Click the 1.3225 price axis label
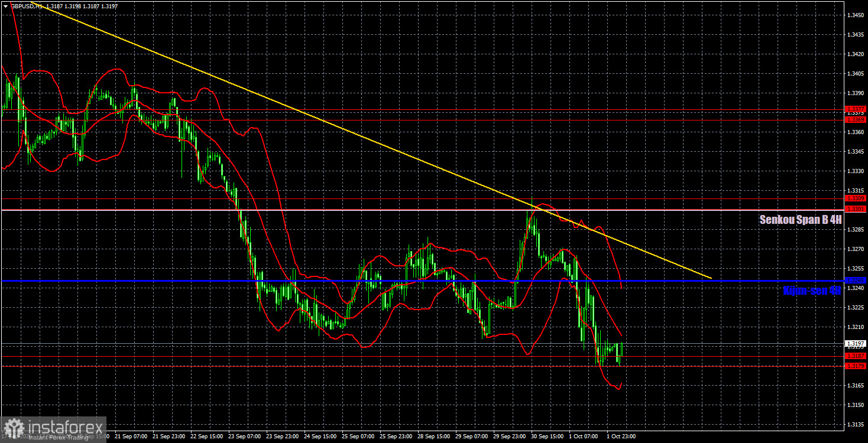Screen dimensions: 868x443 point(855,308)
